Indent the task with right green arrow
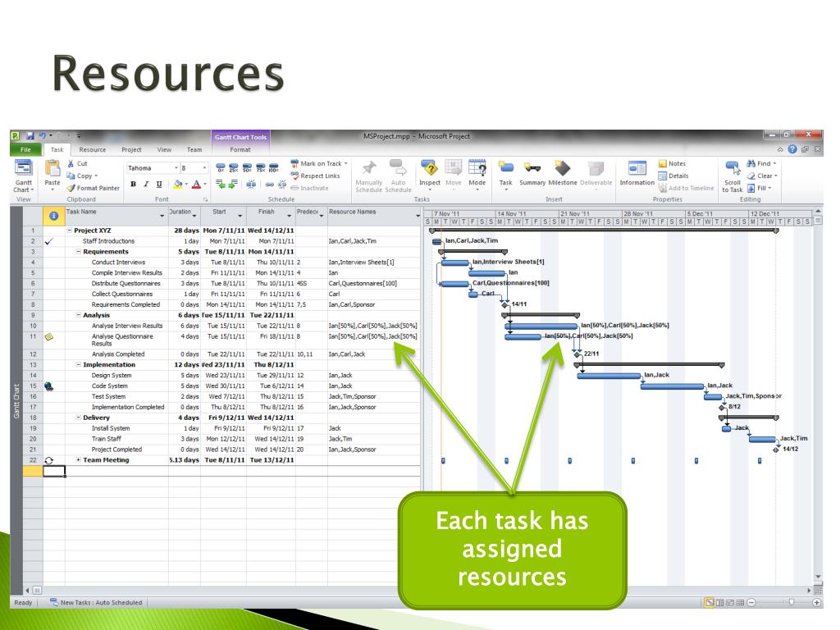840x630 pixels. pyautogui.click(x=233, y=185)
